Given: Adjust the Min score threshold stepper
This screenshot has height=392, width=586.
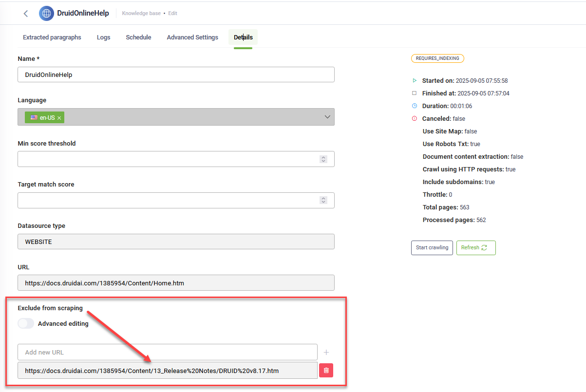Looking at the screenshot, I should [x=323, y=159].
